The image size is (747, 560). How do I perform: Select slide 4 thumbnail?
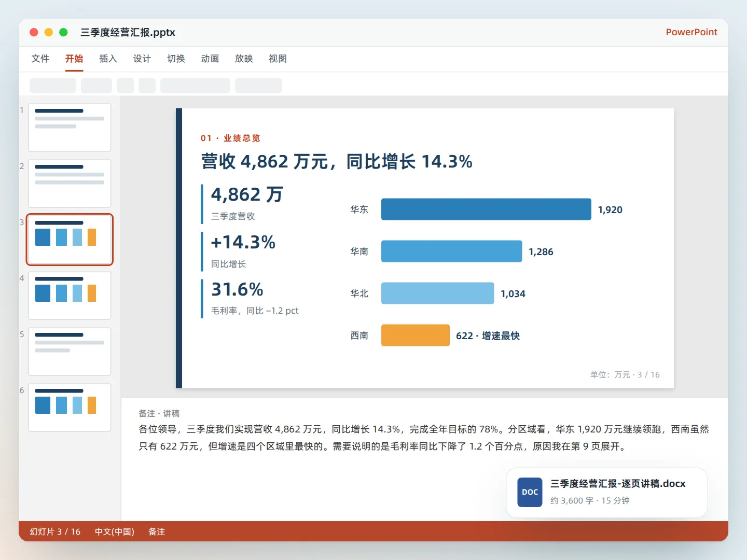tap(70, 296)
